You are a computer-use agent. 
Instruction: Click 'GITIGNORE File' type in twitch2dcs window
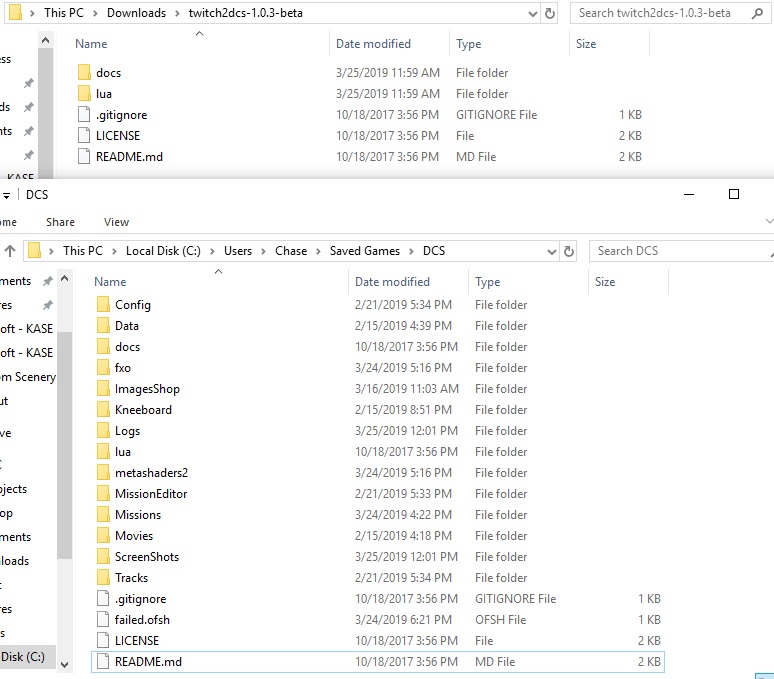click(x=497, y=115)
